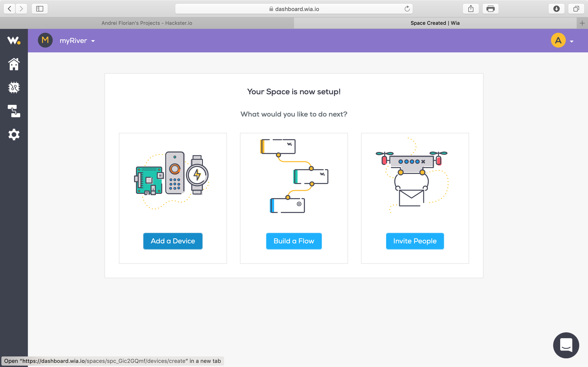Viewport: 588px width, 367px height.
Task: Open the Home dashboard icon
Action: click(x=14, y=64)
